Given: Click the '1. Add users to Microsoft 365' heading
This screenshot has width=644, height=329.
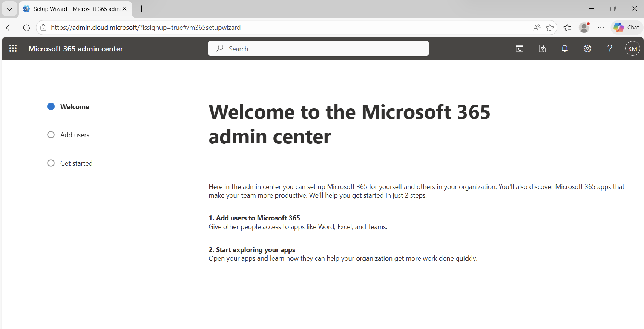Looking at the screenshot, I should pyautogui.click(x=255, y=218).
